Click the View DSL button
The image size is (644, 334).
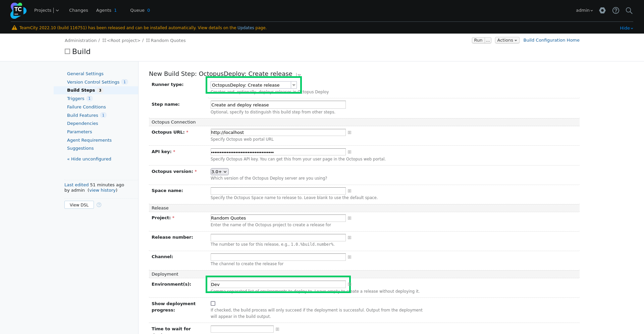(x=79, y=205)
